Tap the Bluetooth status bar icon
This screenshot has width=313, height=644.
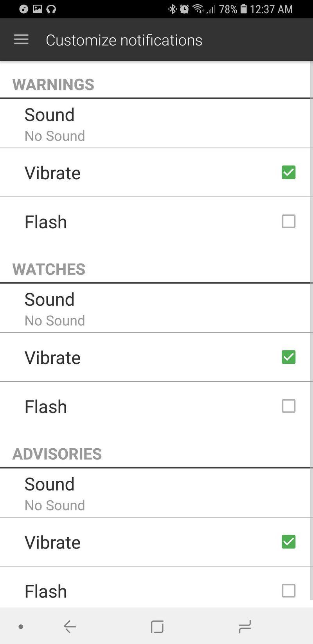[x=172, y=9]
